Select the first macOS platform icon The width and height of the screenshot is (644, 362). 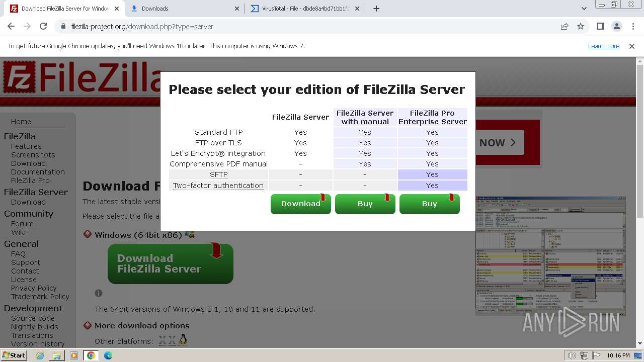pyautogui.click(x=163, y=341)
